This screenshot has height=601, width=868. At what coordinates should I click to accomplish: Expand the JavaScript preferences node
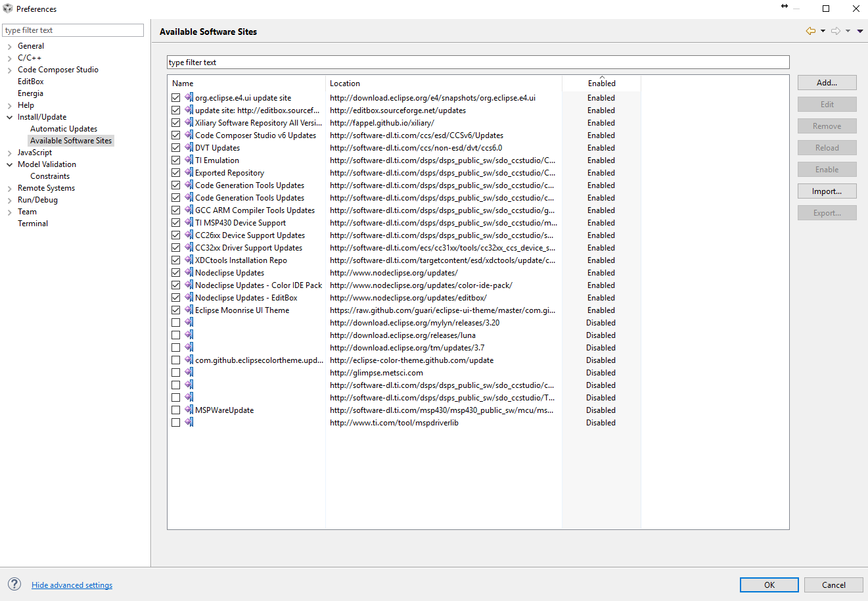(9, 153)
